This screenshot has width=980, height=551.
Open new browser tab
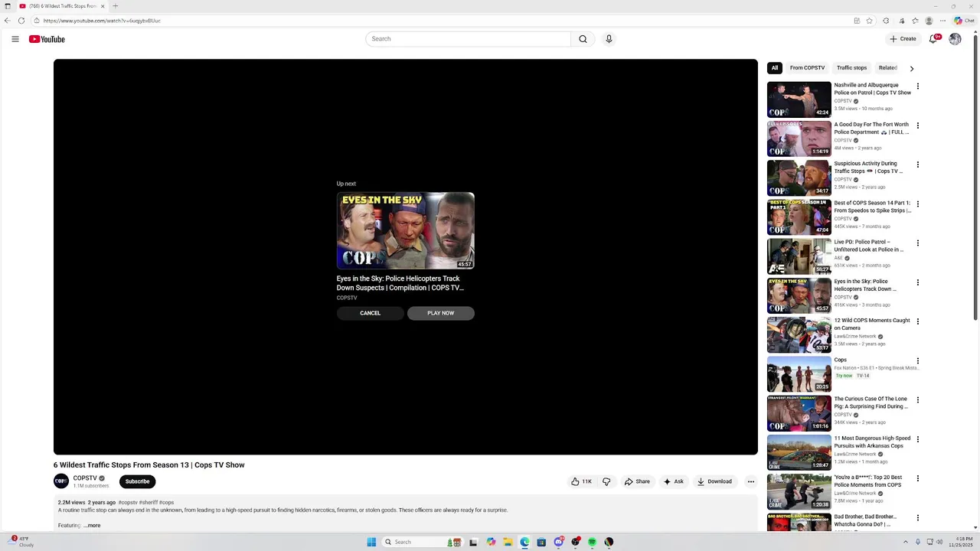pos(116,6)
